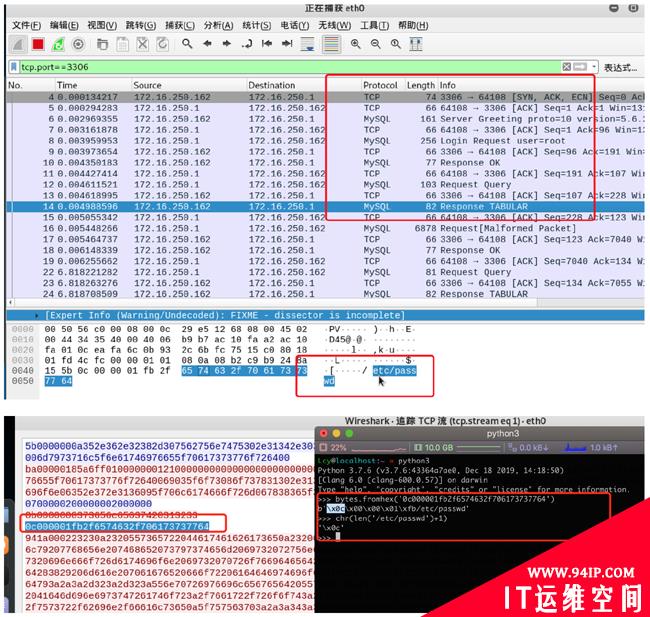Select highlighted 0c000001fb2f stream line
Viewport: 650px width, 617px height.
(117, 526)
